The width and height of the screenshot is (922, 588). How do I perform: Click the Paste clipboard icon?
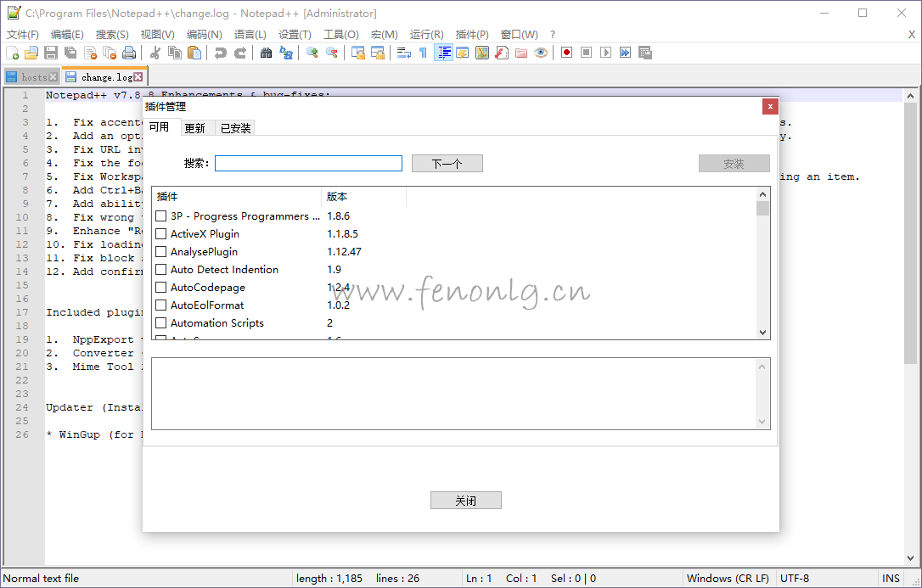[x=194, y=53]
